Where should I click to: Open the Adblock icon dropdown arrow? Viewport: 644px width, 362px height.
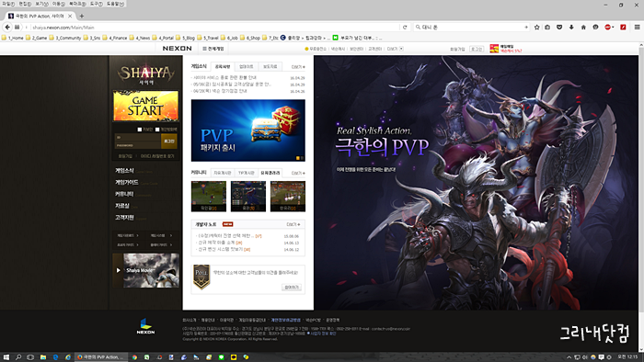click(x=613, y=27)
